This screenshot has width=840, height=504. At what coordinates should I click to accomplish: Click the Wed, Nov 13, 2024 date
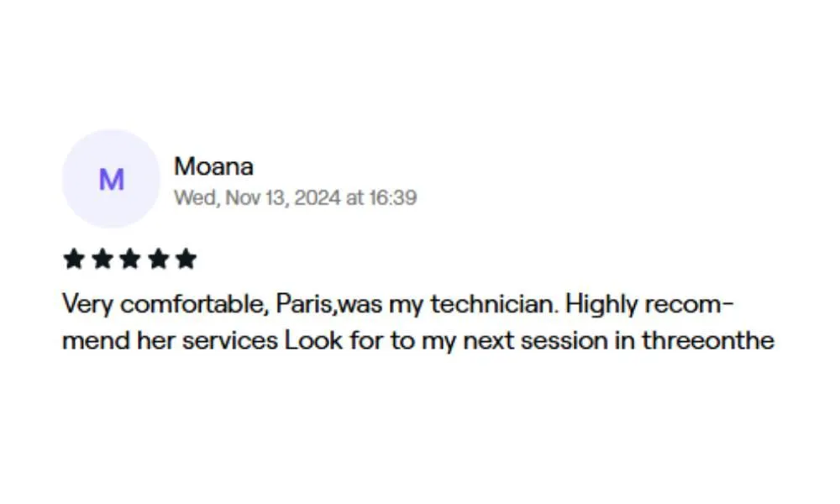coord(257,197)
